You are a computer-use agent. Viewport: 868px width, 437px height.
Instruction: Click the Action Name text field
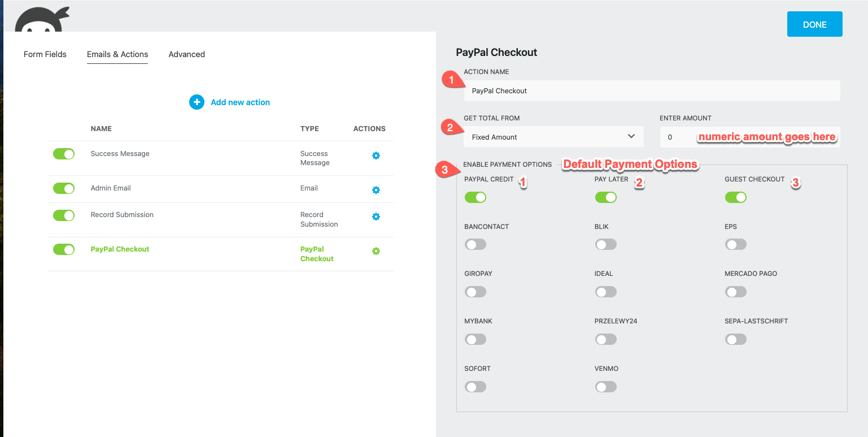pyautogui.click(x=652, y=90)
